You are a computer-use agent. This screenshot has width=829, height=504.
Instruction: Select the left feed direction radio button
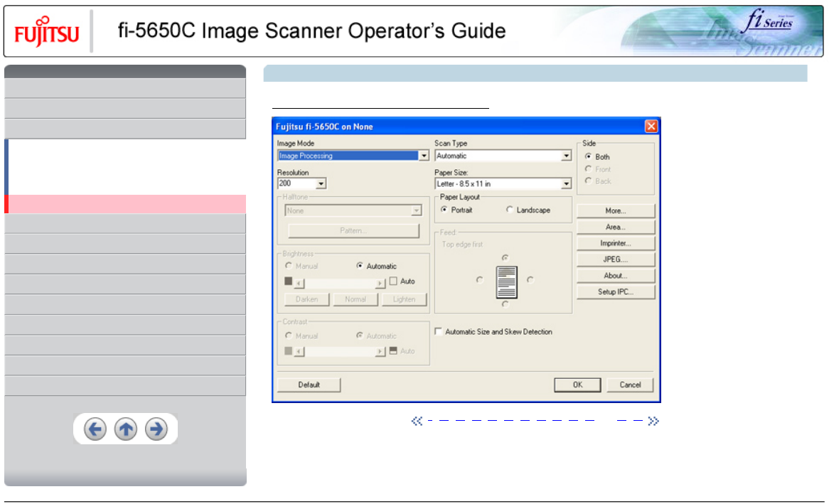[x=479, y=280]
